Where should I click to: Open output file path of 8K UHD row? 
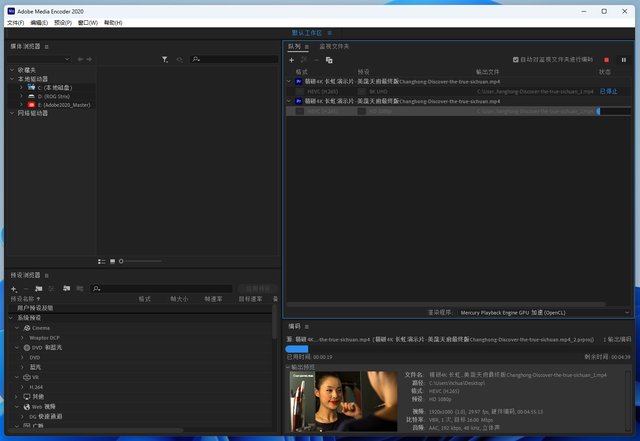coord(535,91)
